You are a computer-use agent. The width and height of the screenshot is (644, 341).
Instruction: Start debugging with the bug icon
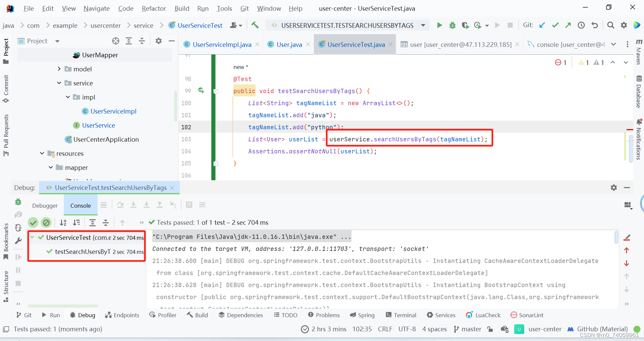452,25
